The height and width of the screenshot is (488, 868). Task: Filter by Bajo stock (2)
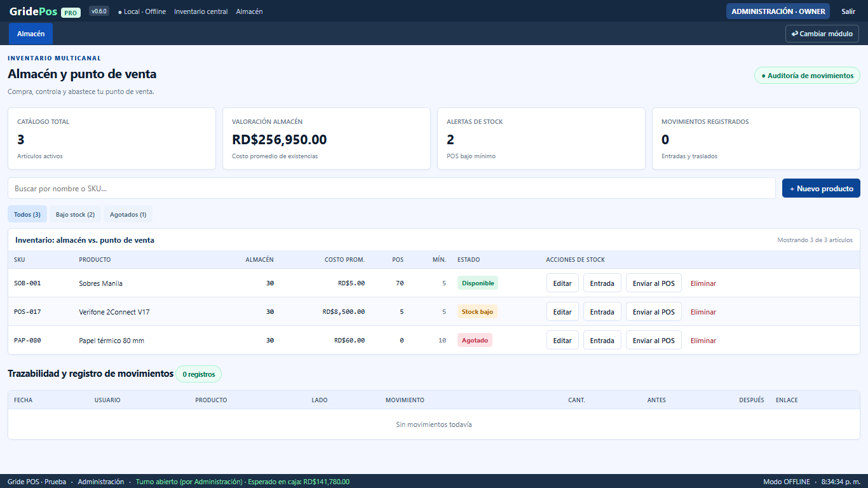(75, 214)
